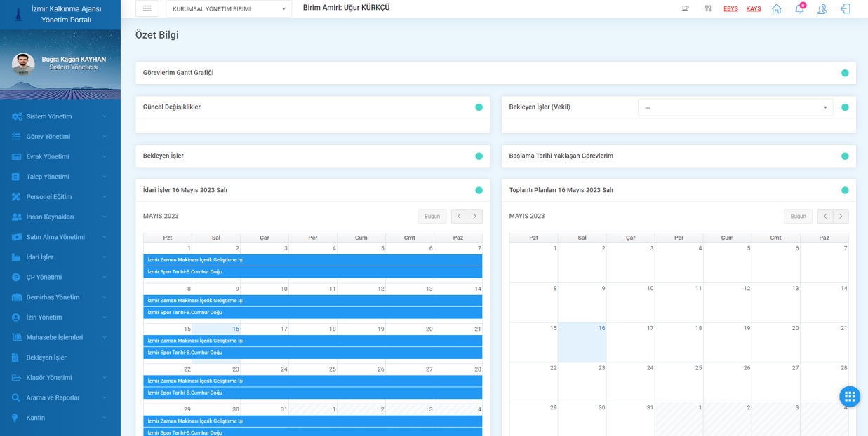Click the chart icon beside İdari İşler
The image size is (868, 436).
pyautogui.click(x=16, y=257)
